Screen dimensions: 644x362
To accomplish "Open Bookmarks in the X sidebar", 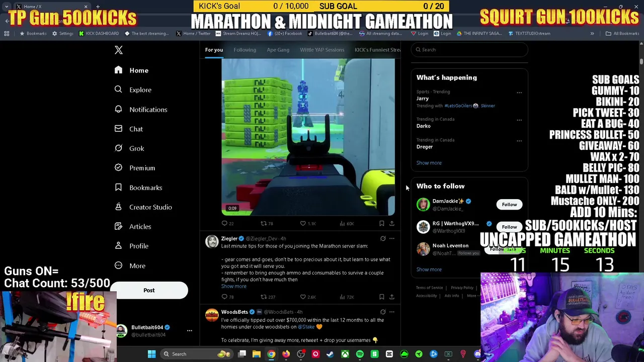I will [x=138, y=188].
